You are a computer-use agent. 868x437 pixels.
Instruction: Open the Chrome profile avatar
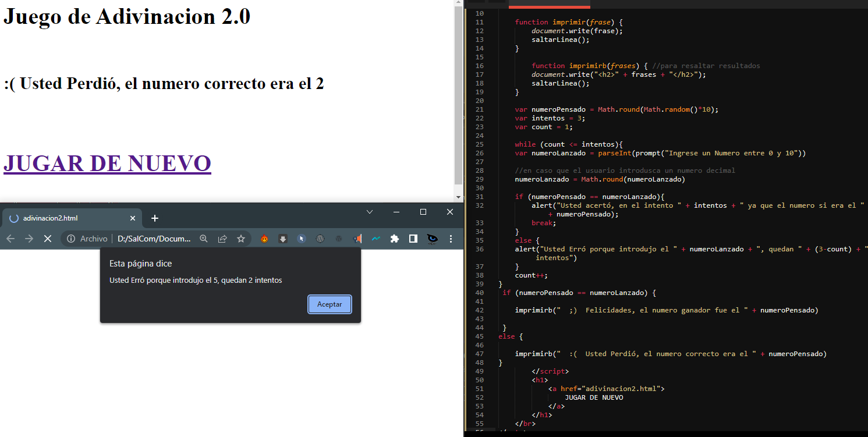click(x=432, y=239)
